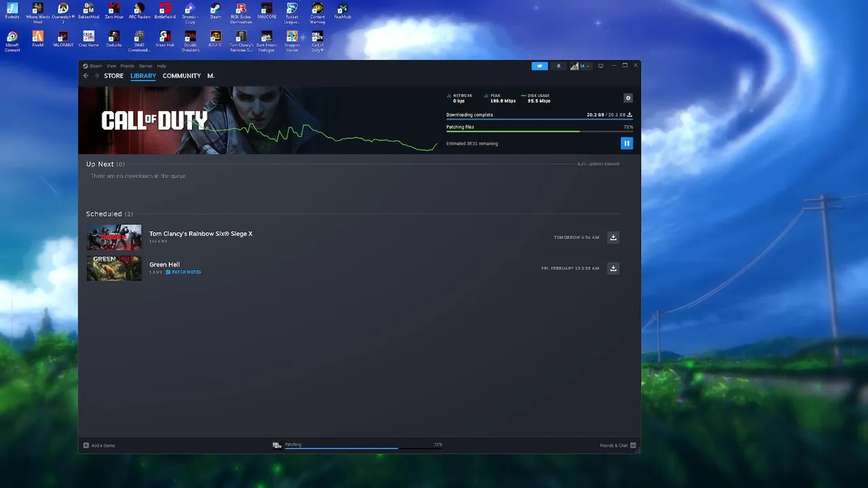Download Green Hell update now
Screen dimensions: 868x488
[613, 268]
